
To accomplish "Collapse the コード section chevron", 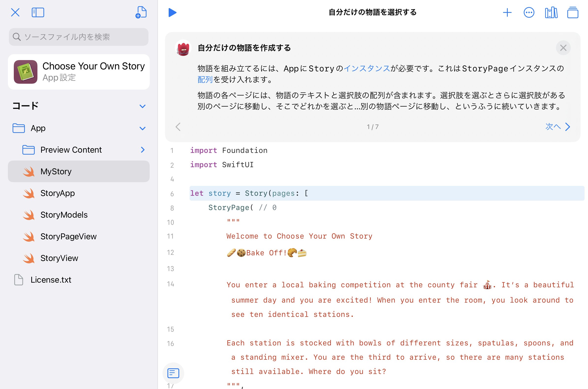I will (142, 106).
